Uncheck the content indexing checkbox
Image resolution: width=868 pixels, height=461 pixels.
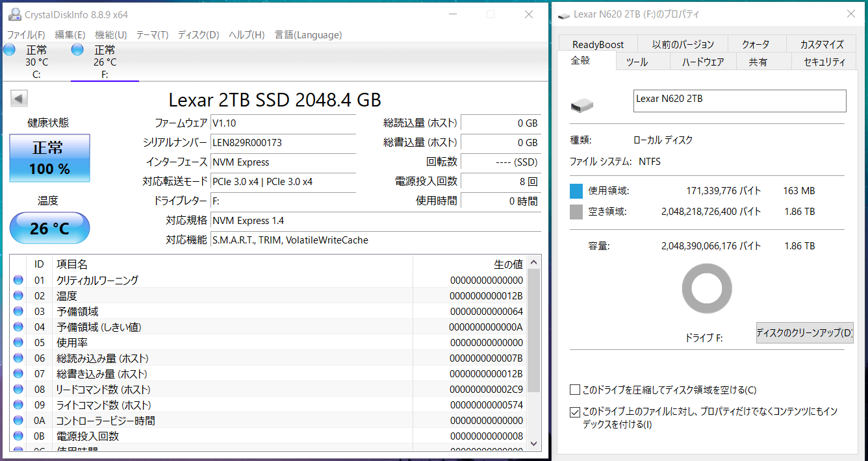pos(574,412)
